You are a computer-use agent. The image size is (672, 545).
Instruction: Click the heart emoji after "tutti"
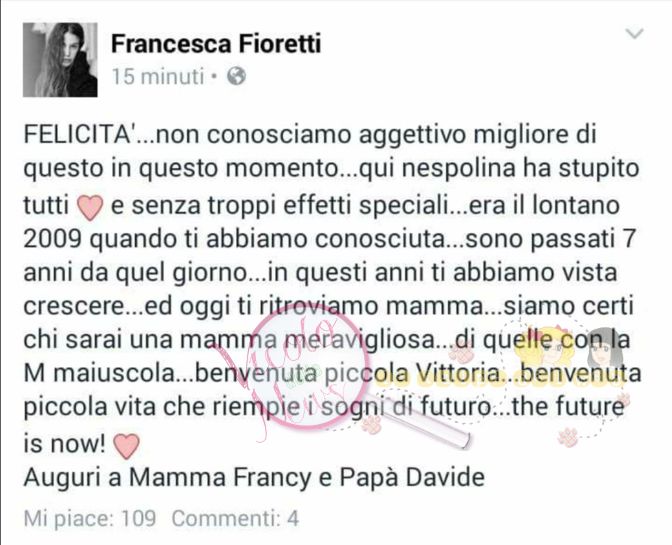point(90,208)
